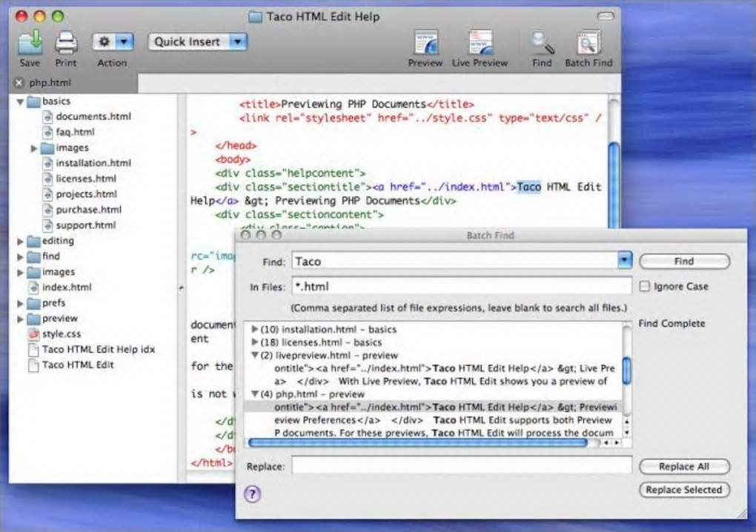
Task: Expand the editing folder in sidebar
Action: coord(20,242)
